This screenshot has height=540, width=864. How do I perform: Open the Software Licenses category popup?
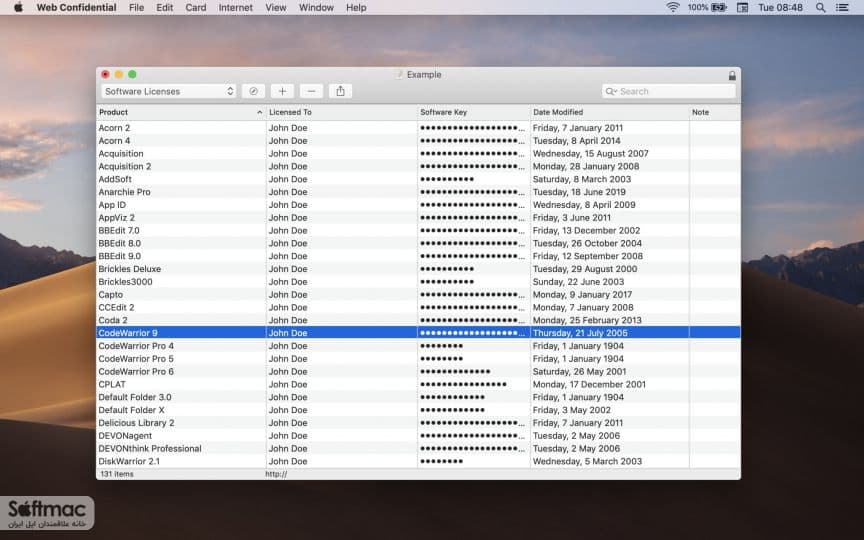pyautogui.click(x=169, y=91)
